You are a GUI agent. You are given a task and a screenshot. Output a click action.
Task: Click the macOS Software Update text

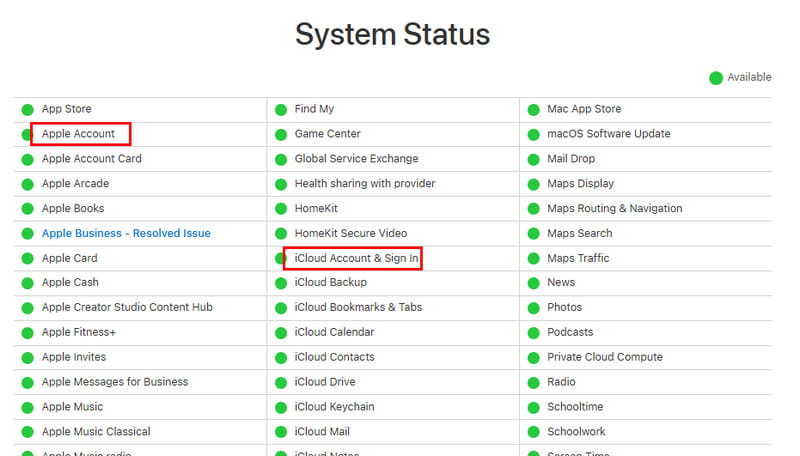[609, 134]
